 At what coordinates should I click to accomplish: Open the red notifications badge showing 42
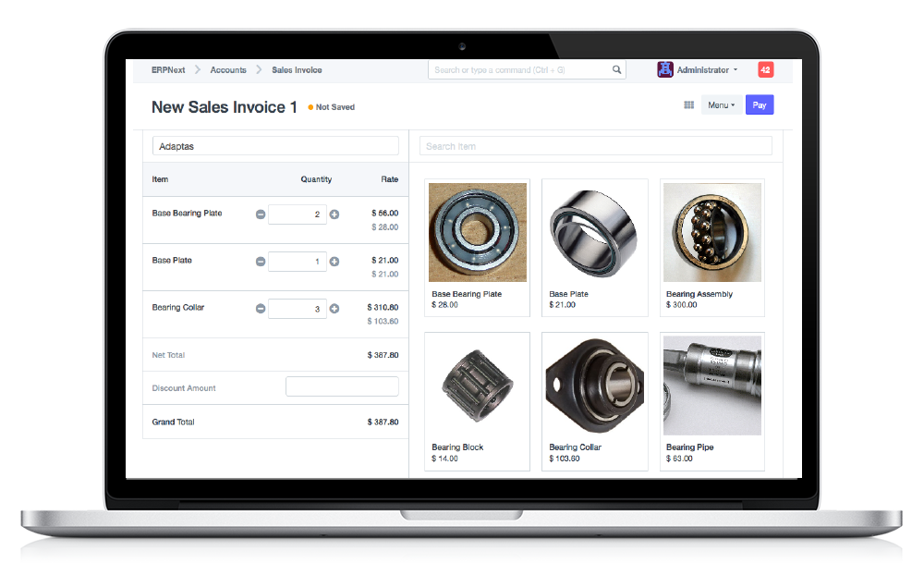[765, 70]
